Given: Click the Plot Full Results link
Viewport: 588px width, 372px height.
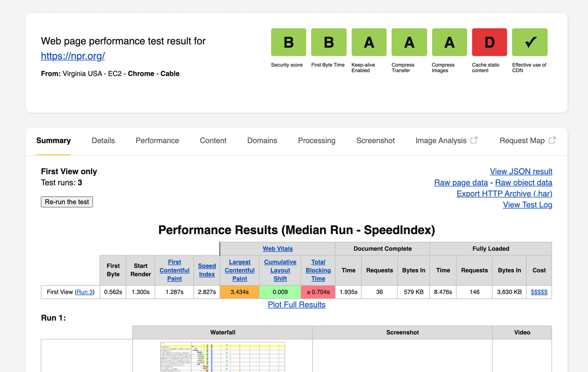Looking at the screenshot, I should click(296, 305).
